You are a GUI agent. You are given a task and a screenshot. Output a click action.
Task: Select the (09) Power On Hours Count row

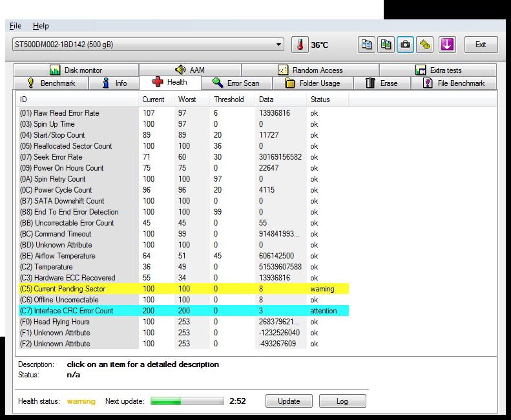pyautogui.click(x=184, y=168)
